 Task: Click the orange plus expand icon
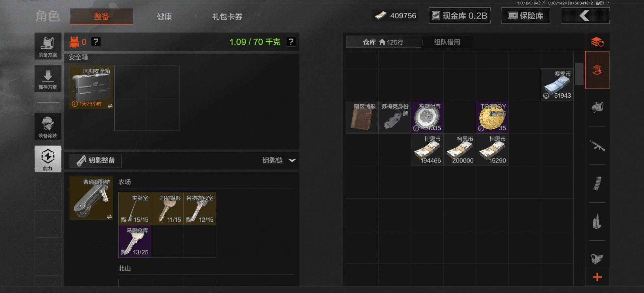[597, 277]
